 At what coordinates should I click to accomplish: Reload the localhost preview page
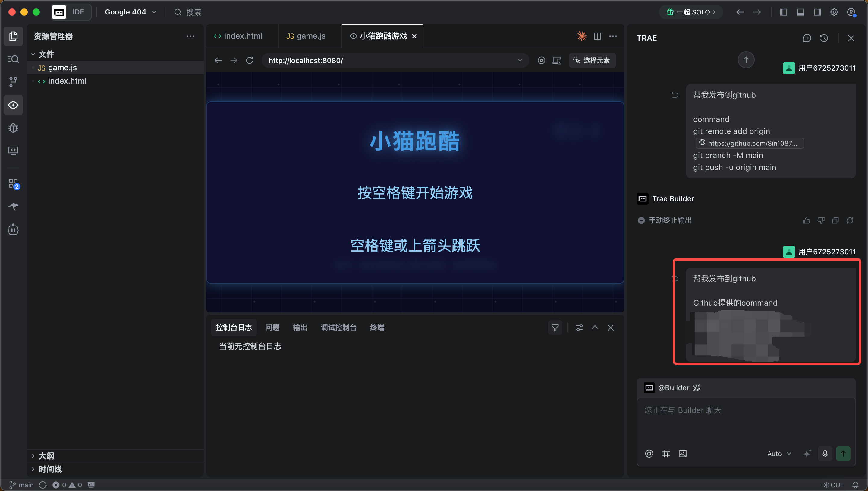click(249, 60)
